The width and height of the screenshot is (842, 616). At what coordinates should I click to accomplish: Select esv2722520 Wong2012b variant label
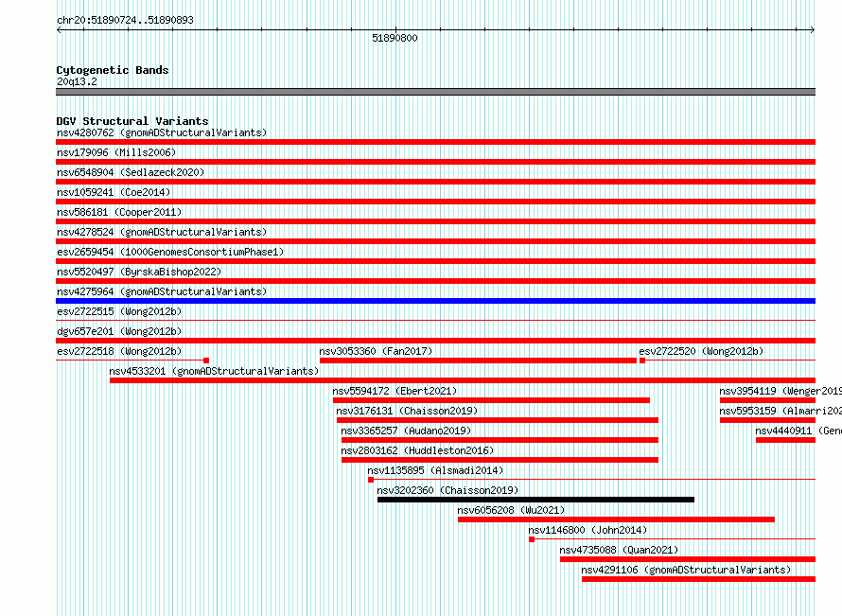point(701,351)
